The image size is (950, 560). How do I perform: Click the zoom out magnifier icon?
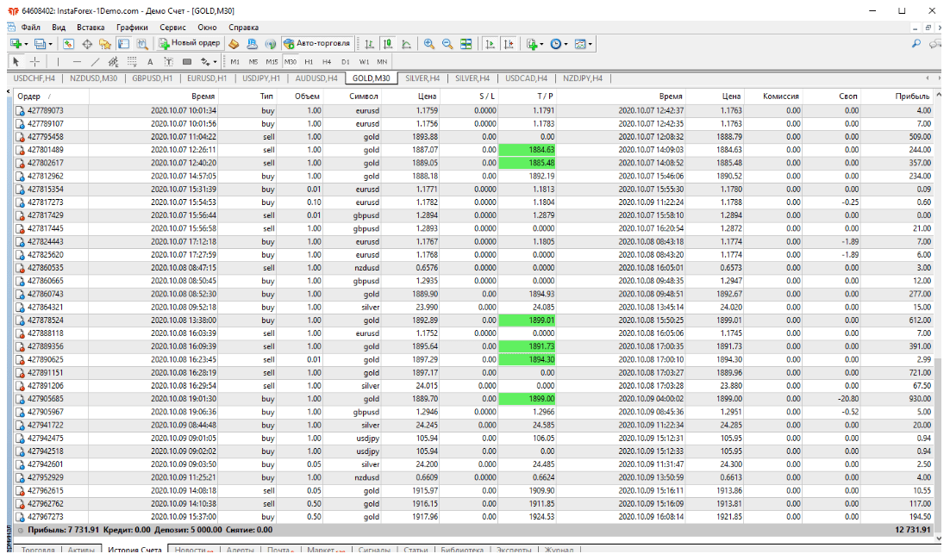coord(447,43)
